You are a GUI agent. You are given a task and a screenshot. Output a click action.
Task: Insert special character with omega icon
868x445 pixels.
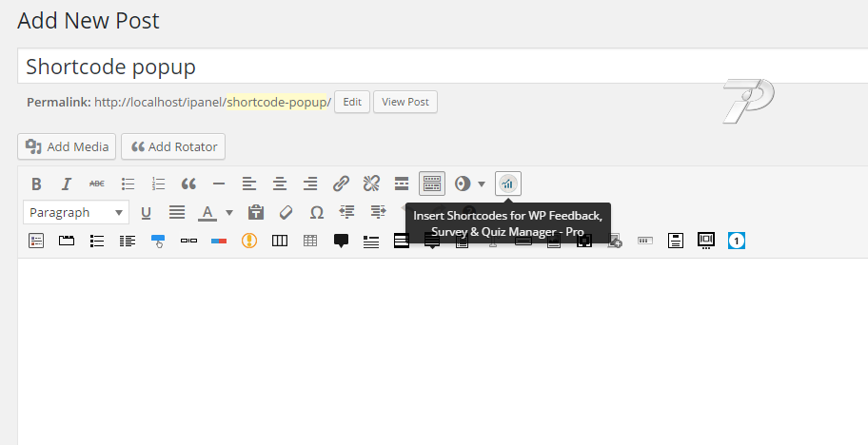(x=316, y=212)
